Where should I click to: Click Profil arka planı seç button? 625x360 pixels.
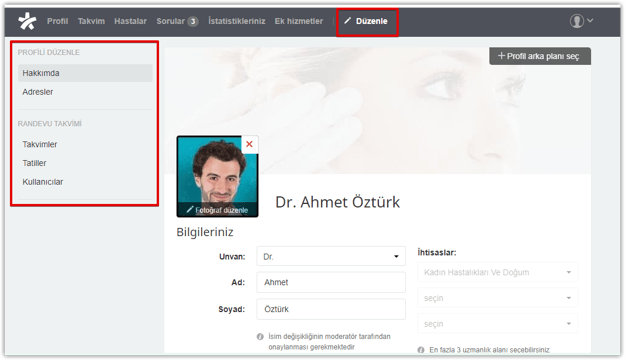click(x=540, y=56)
